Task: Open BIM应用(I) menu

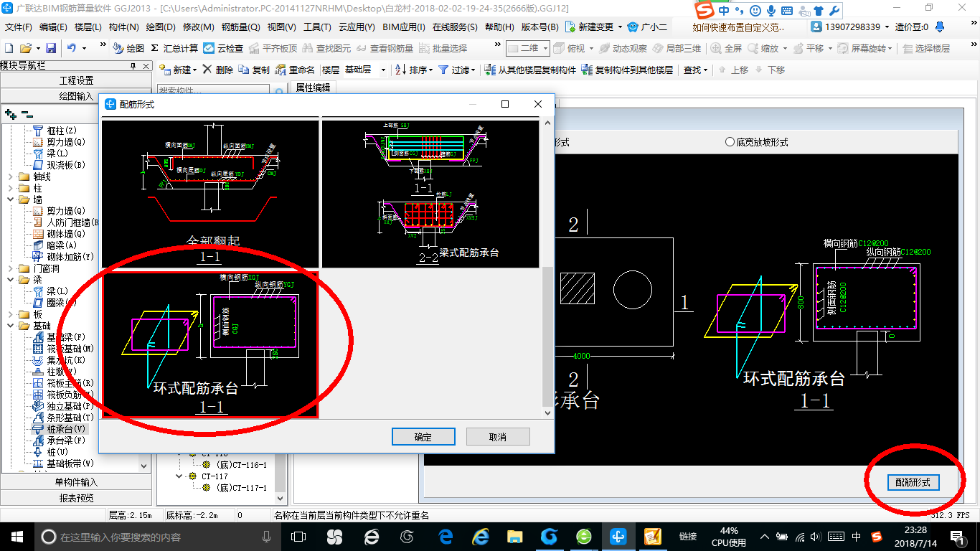Action: 404,27
